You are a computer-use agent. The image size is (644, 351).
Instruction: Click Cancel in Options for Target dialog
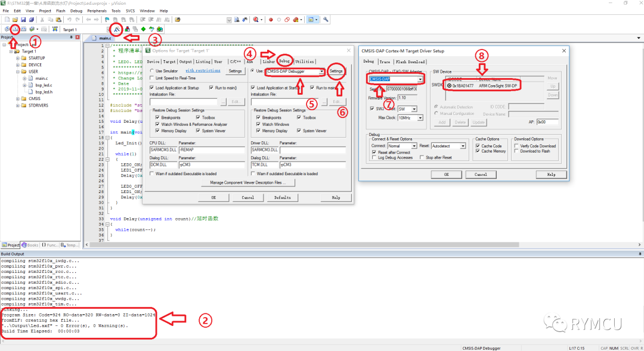click(247, 198)
